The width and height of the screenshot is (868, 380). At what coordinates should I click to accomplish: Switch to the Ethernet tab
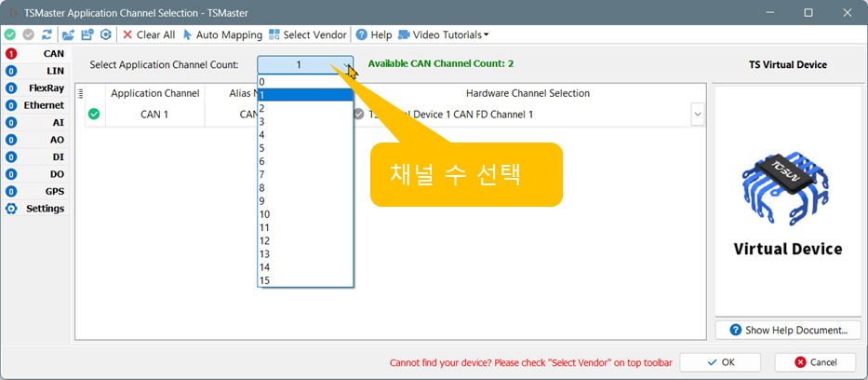[x=35, y=105]
